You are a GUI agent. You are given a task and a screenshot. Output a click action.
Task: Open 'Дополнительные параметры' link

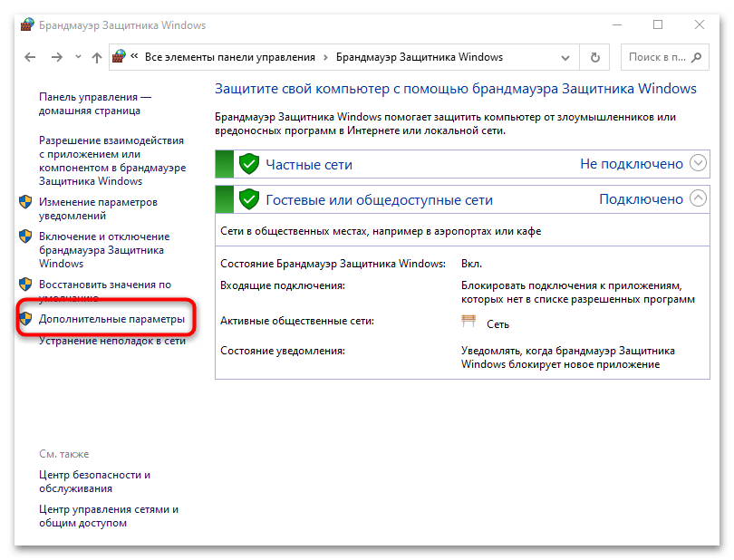click(x=111, y=319)
